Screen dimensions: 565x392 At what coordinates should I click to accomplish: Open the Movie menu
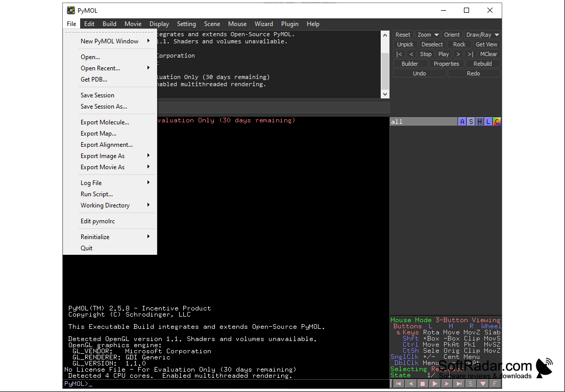[133, 24]
